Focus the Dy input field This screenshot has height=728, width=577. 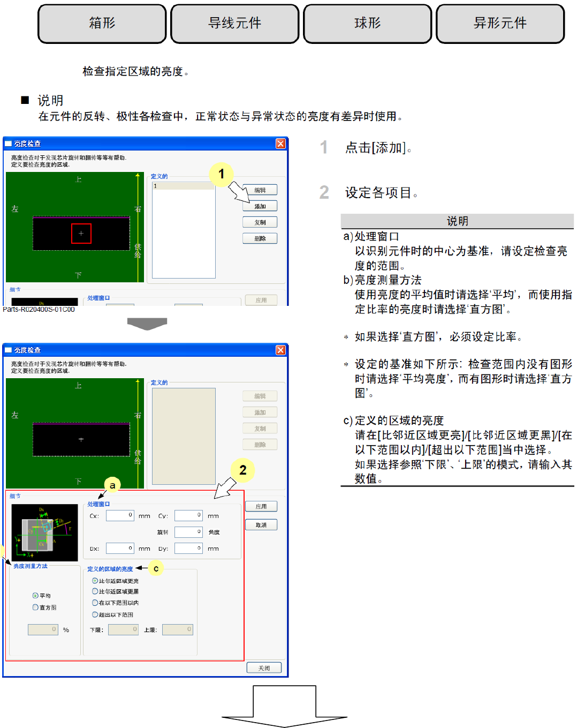188,549
